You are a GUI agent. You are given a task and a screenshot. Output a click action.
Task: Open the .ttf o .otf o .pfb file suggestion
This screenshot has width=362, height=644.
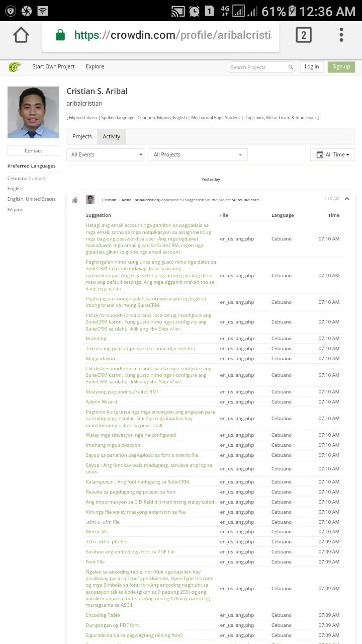106,541
